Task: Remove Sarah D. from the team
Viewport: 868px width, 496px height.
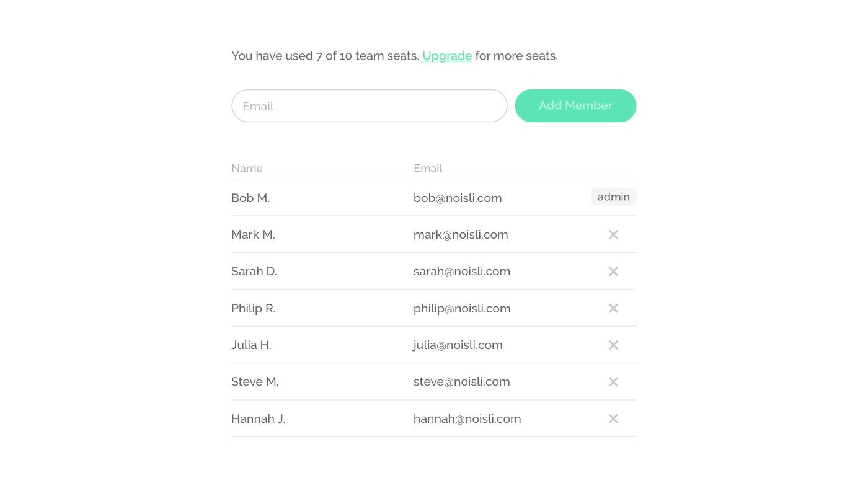Action: coord(613,272)
